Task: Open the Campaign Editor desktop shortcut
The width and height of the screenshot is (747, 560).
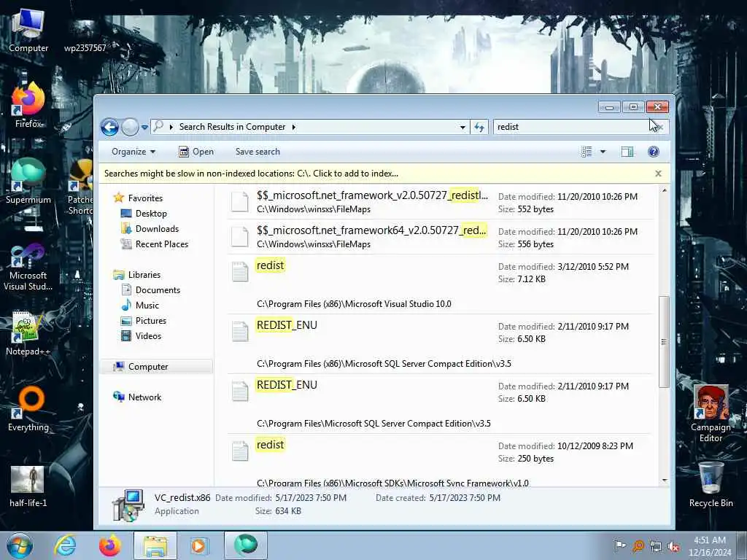Action: (711, 413)
